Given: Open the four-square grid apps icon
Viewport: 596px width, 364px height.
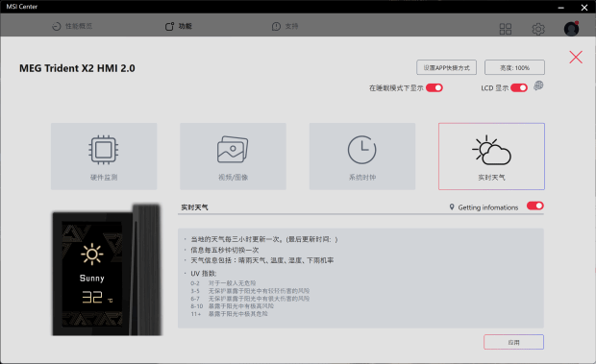Looking at the screenshot, I should click(505, 29).
